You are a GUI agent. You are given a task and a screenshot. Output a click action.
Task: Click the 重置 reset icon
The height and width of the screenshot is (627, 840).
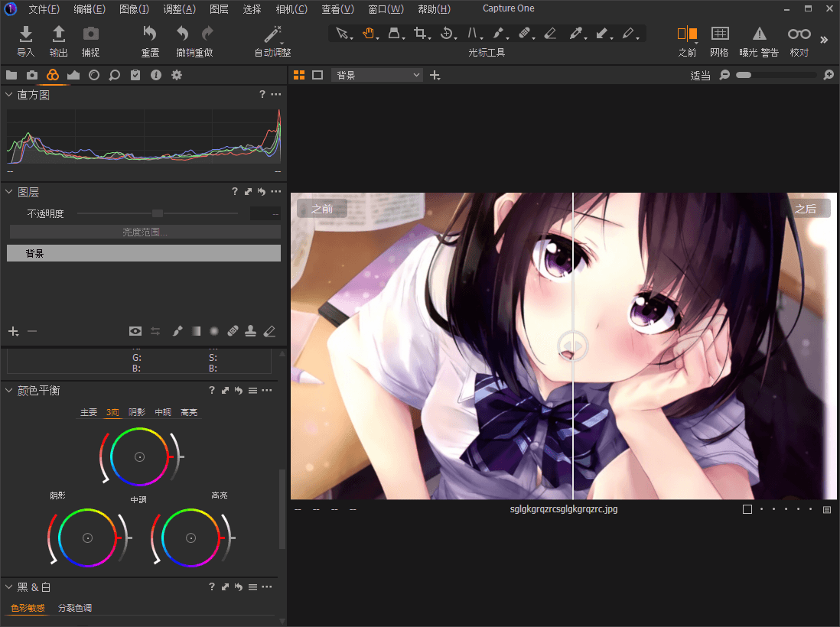(150, 34)
